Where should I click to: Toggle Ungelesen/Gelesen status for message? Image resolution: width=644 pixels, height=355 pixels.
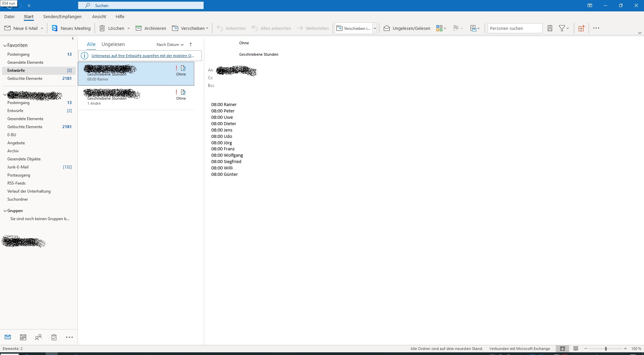(407, 28)
